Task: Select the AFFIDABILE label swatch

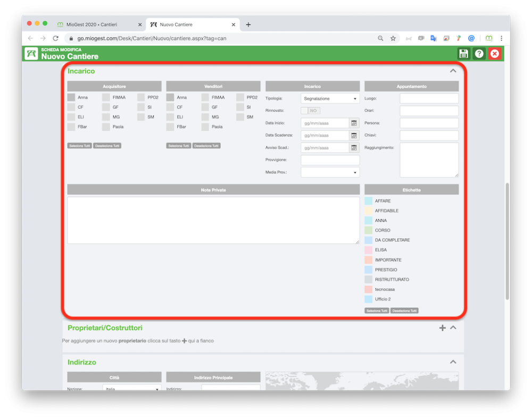Action: click(369, 211)
